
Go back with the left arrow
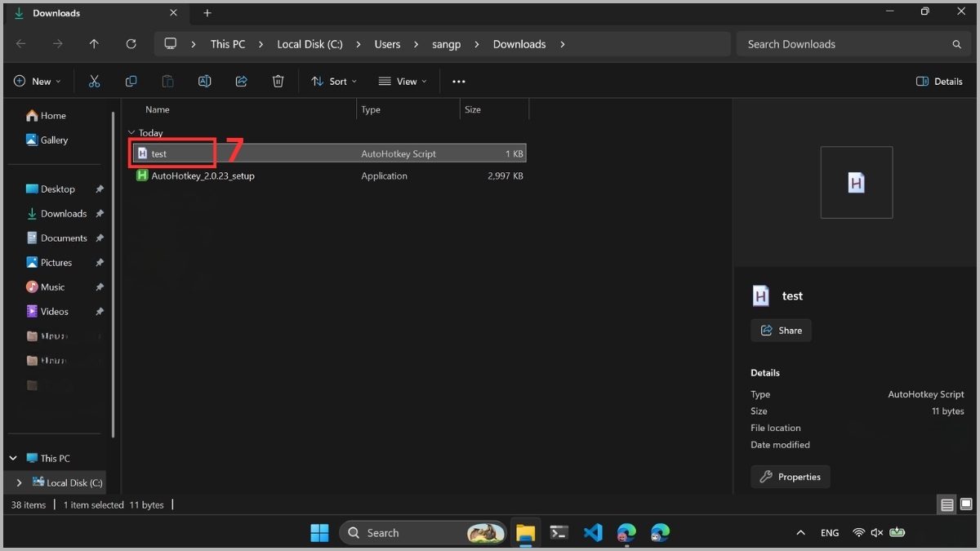(x=21, y=44)
